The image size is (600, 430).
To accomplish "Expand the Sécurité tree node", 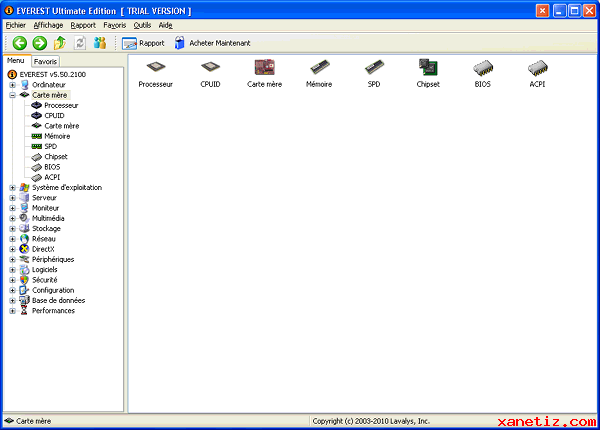I will (12, 280).
